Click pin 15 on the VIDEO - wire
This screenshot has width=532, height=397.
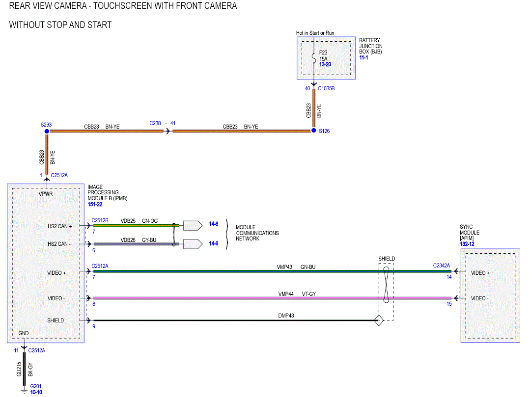tap(449, 304)
